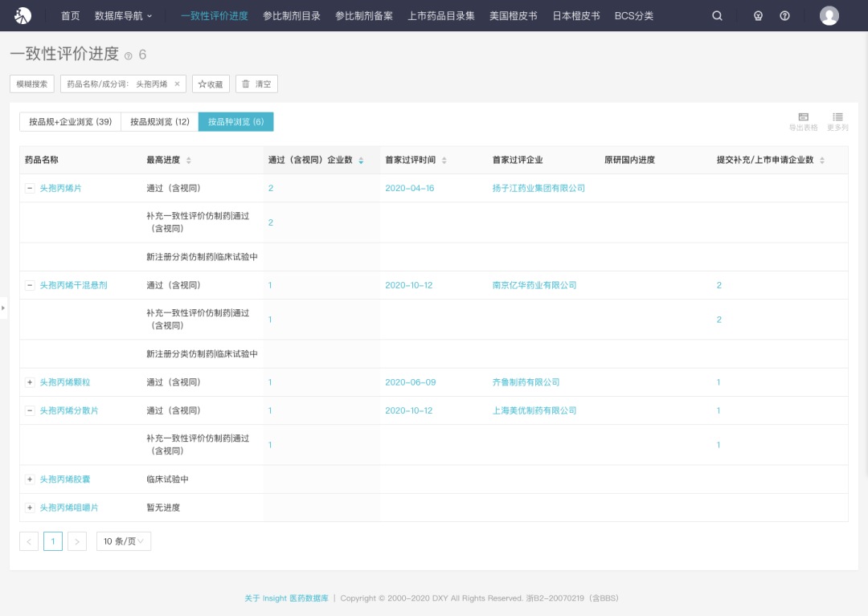Open 美国橙皮书 in the navbar
The width and height of the screenshot is (868, 616).
coord(513,16)
